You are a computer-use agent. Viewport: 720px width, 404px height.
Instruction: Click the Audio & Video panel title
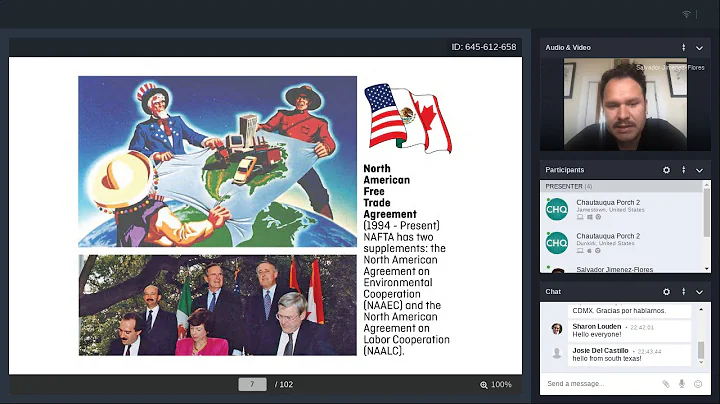pyautogui.click(x=568, y=47)
